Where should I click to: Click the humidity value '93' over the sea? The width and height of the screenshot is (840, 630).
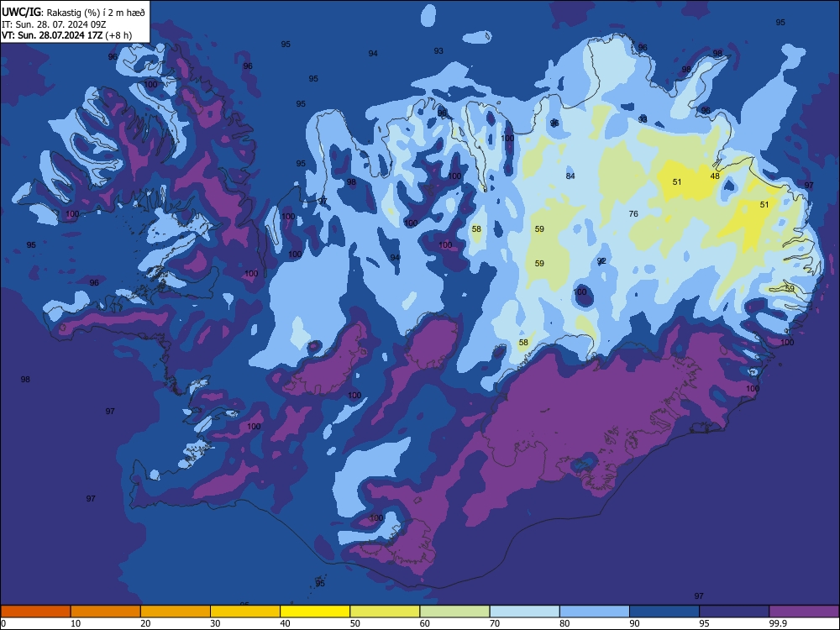pyautogui.click(x=438, y=51)
